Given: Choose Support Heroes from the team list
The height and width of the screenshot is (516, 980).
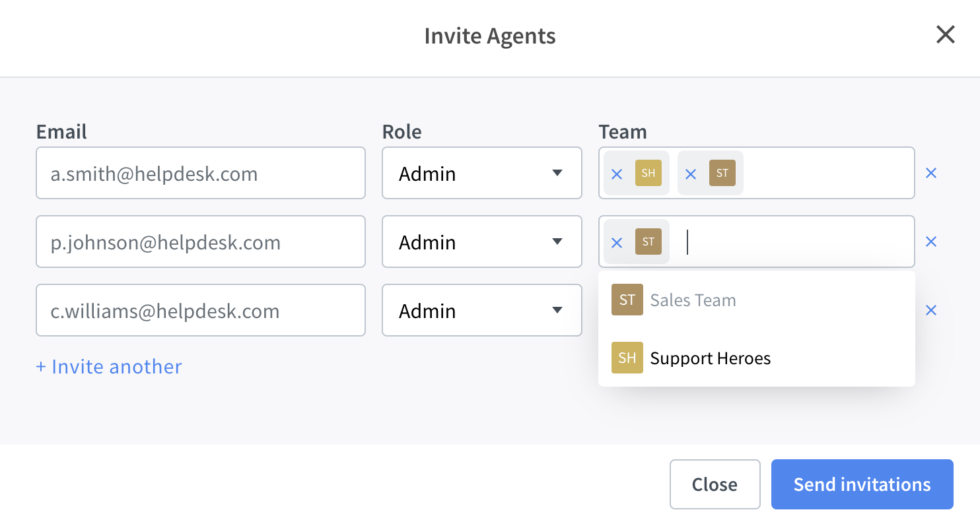Looking at the screenshot, I should [757, 358].
